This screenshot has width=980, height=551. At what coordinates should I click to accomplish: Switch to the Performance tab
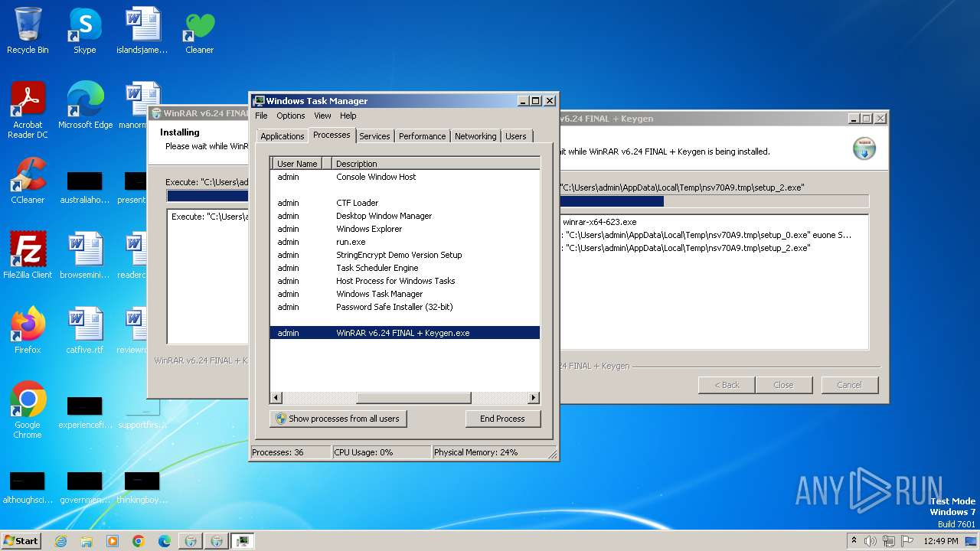point(422,136)
